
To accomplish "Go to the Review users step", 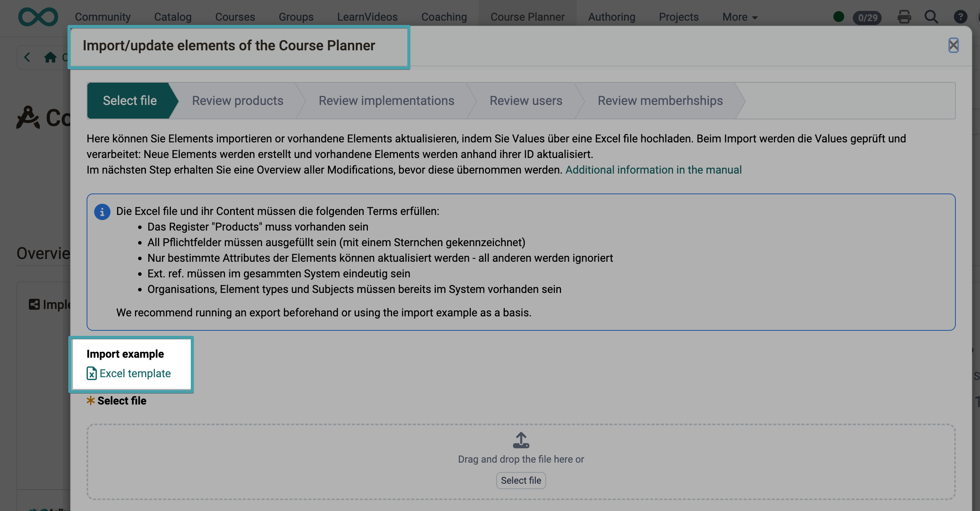I will coord(526,101).
